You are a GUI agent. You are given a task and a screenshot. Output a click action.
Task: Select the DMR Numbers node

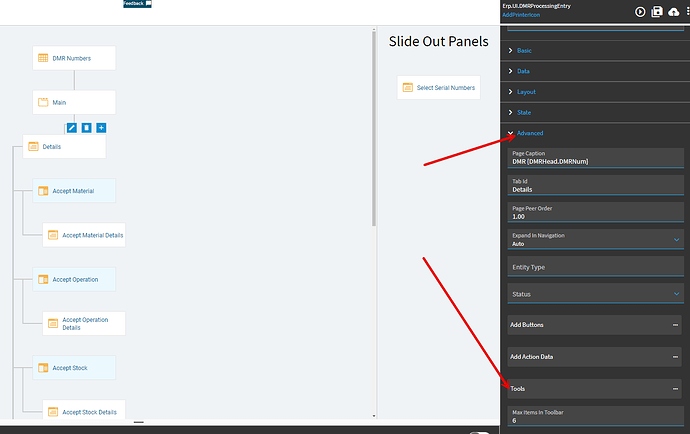point(74,58)
